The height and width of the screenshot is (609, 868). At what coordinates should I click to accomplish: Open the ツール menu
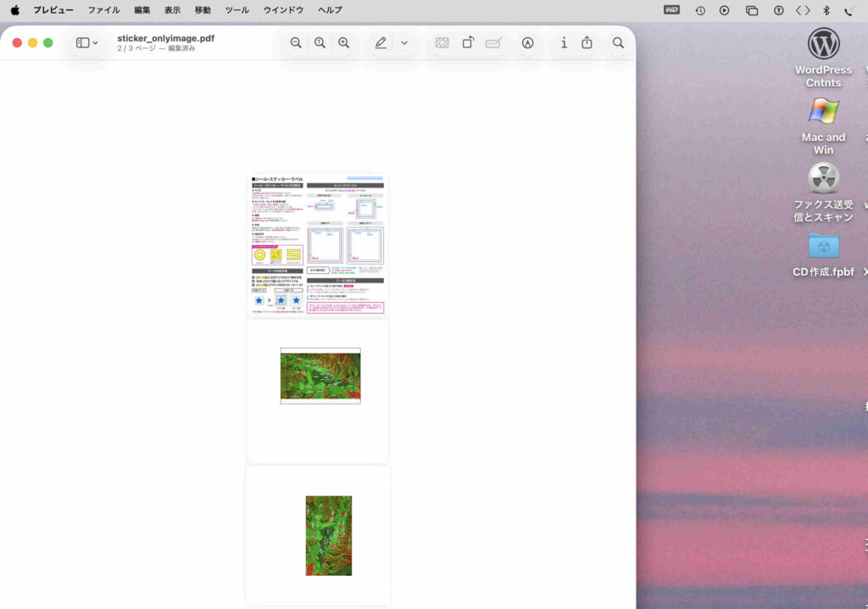click(236, 10)
